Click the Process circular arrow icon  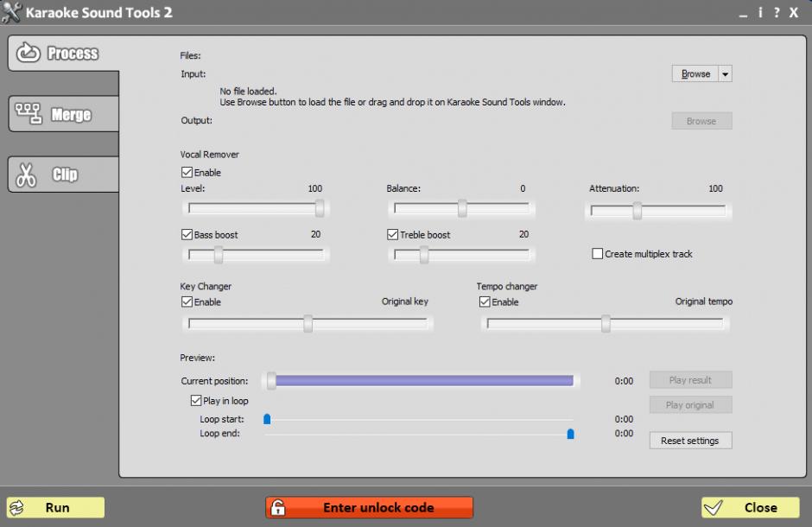28,53
